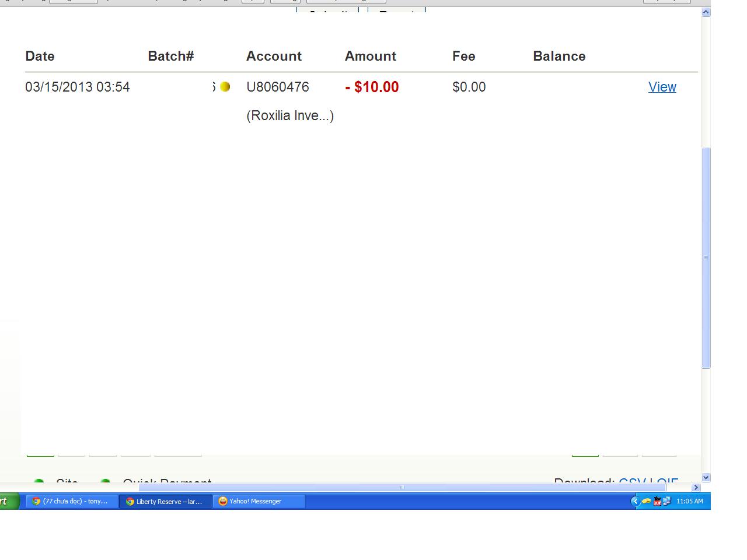Click the vertical scrollbar up arrow
Image resolution: width=747 pixels, height=560 pixels.
pos(706,12)
